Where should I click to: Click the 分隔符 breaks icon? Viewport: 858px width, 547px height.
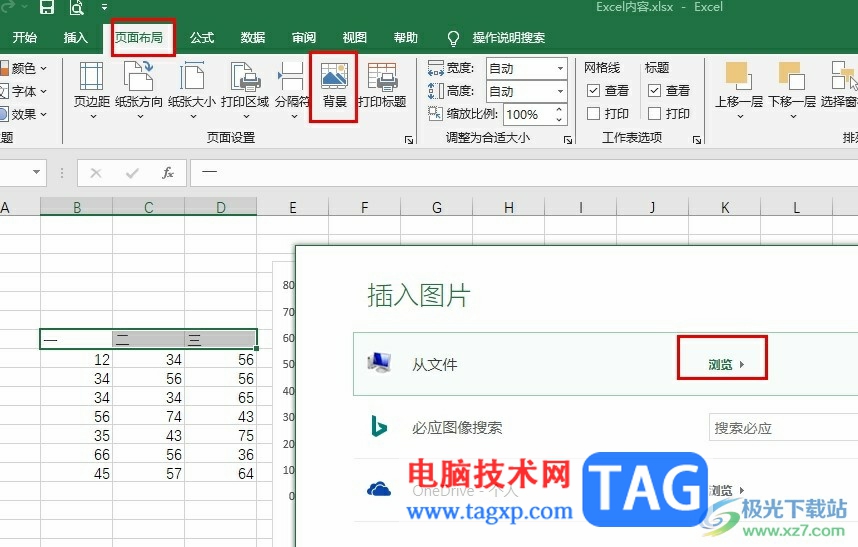click(291, 76)
